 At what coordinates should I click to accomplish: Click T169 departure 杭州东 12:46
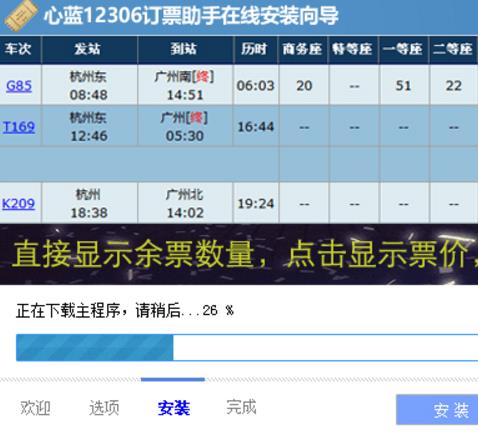pos(88,127)
